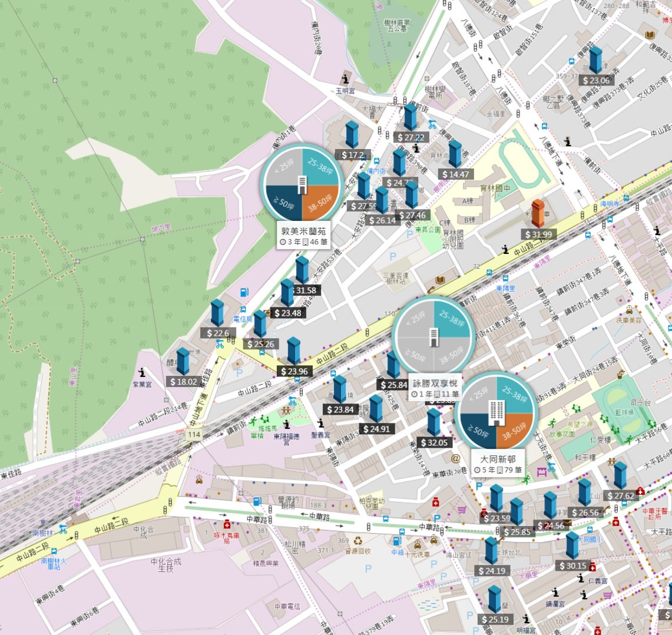Viewport: 672px width, 635px height.
Task: Click the $23.48 price label
Action: point(288,313)
